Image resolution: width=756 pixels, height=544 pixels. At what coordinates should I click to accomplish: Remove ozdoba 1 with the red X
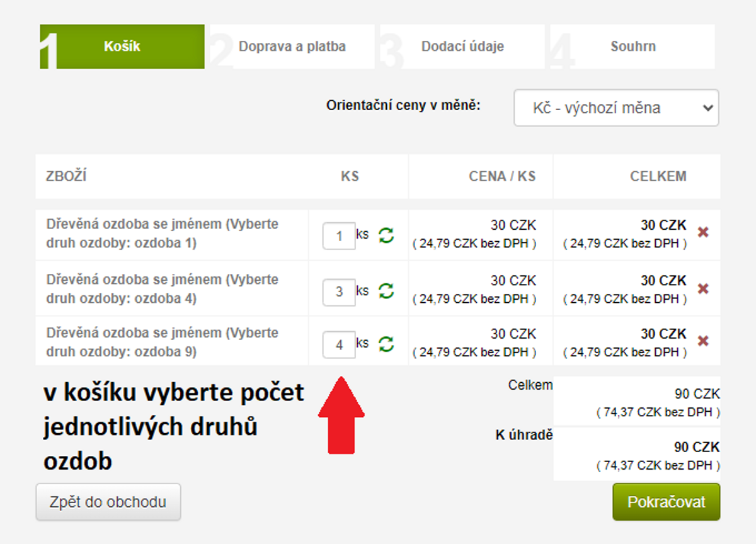pyautogui.click(x=703, y=232)
